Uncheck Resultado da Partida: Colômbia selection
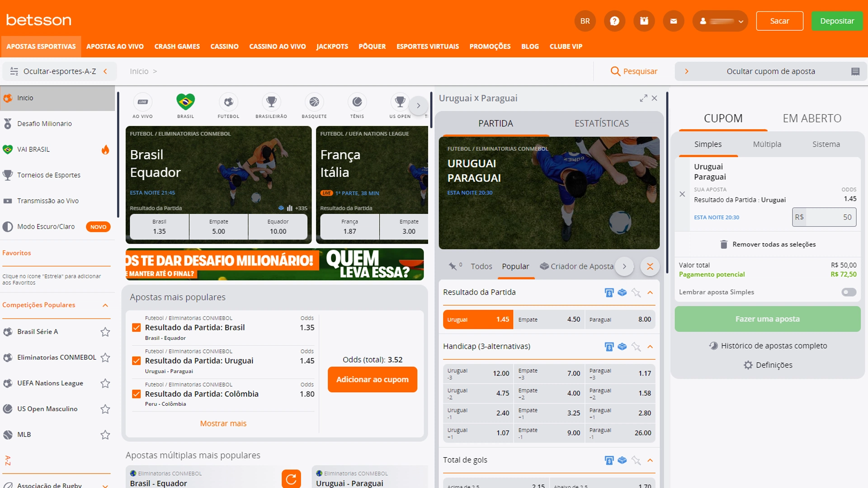This screenshot has height=488, width=868. pos(137,394)
